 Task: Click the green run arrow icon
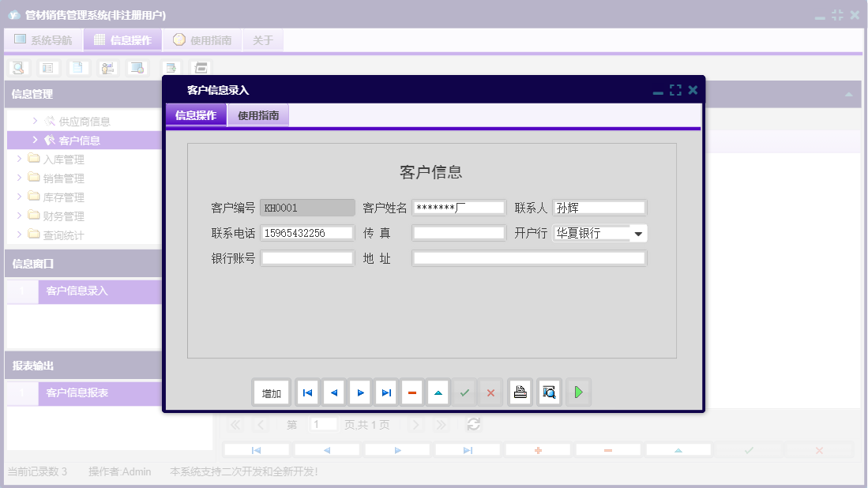tap(578, 392)
